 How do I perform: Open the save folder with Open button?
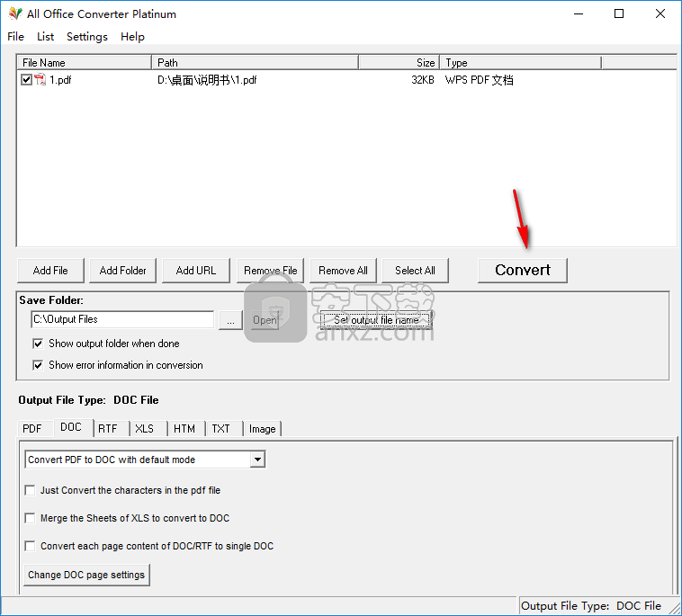point(265,320)
